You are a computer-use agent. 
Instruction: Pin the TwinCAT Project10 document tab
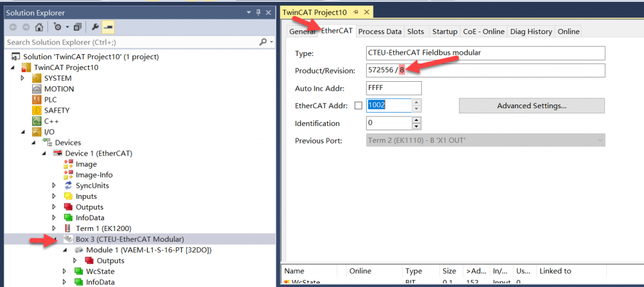pyautogui.click(x=356, y=13)
